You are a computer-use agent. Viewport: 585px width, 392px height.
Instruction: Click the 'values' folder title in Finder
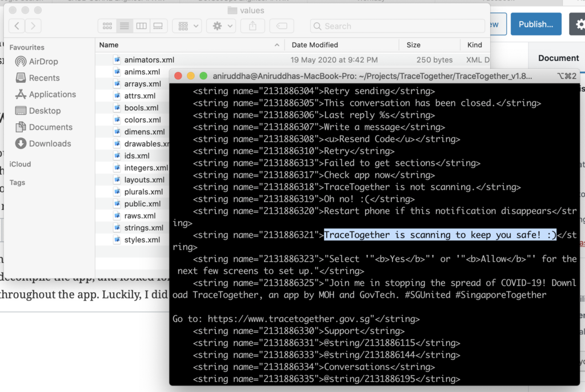click(252, 10)
